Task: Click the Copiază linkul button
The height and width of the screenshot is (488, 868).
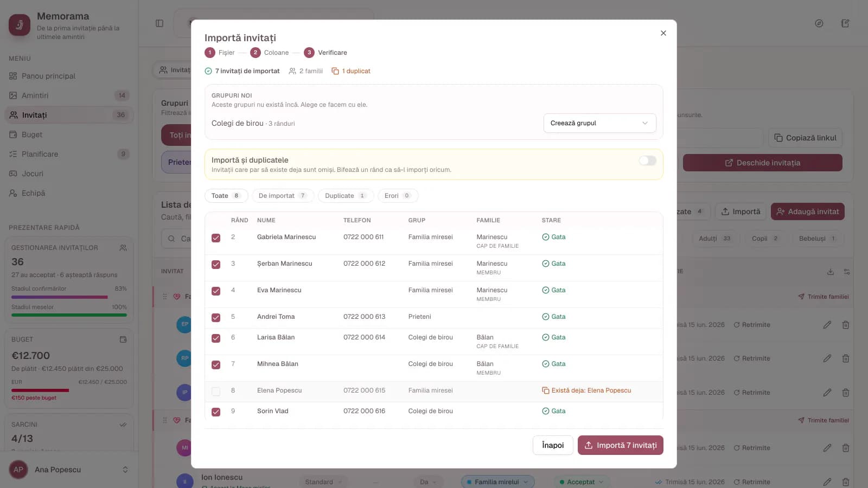Action: (805, 138)
